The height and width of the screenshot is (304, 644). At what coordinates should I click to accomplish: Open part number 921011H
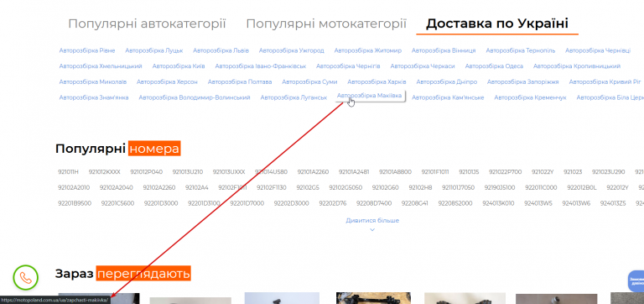pos(68,172)
